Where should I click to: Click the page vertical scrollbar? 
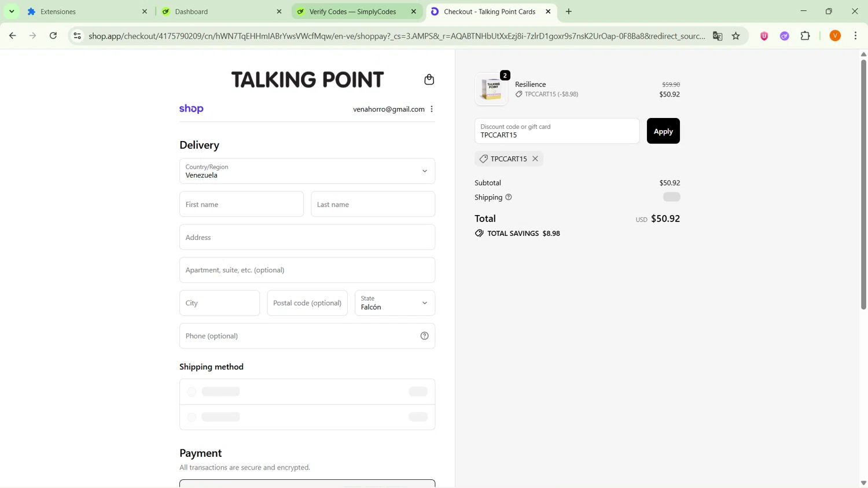pyautogui.click(x=863, y=185)
